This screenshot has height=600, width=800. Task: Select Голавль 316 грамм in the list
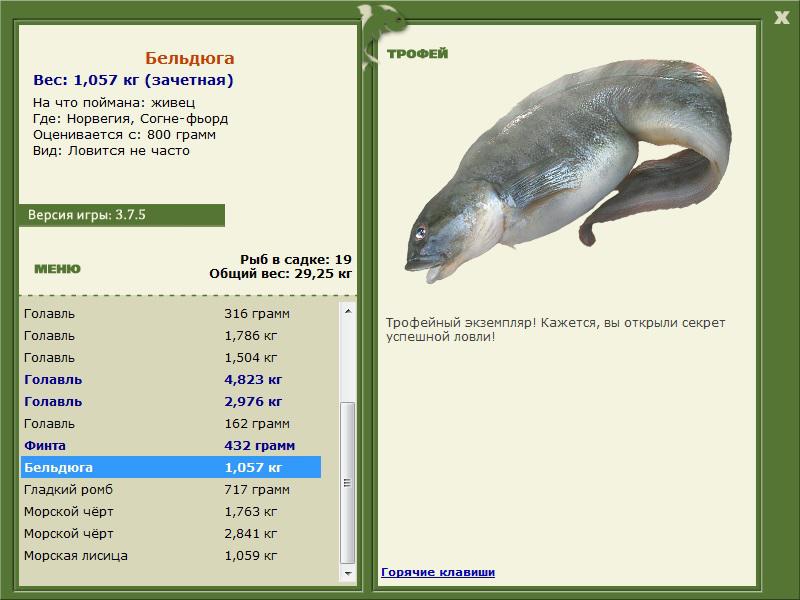(x=171, y=313)
